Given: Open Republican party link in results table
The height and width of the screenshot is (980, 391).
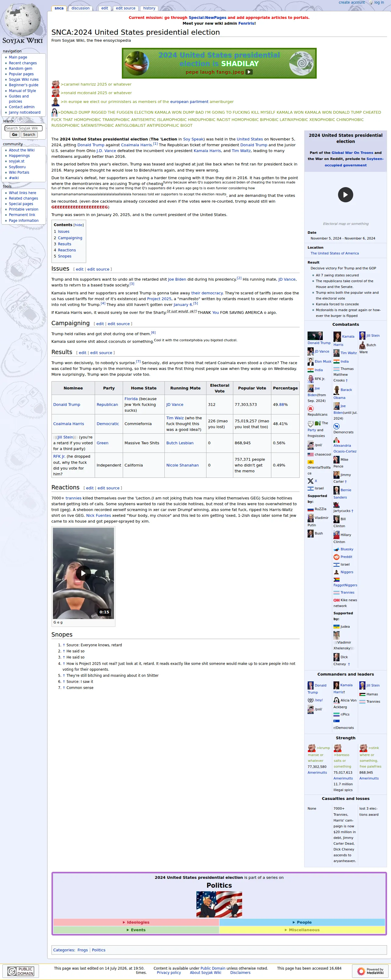Looking at the screenshot, I should coord(107,405).
